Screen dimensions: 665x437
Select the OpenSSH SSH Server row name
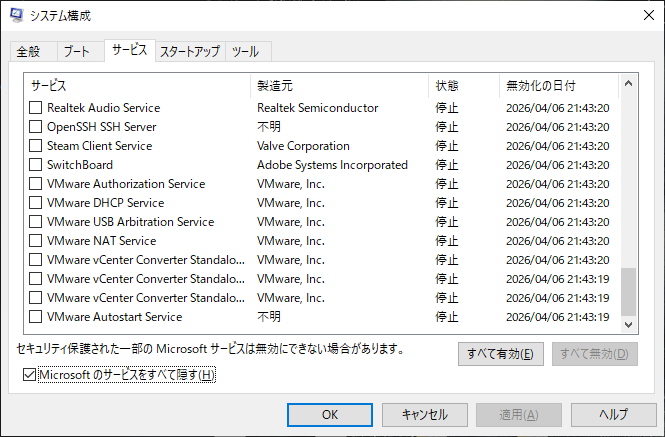(102, 127)
